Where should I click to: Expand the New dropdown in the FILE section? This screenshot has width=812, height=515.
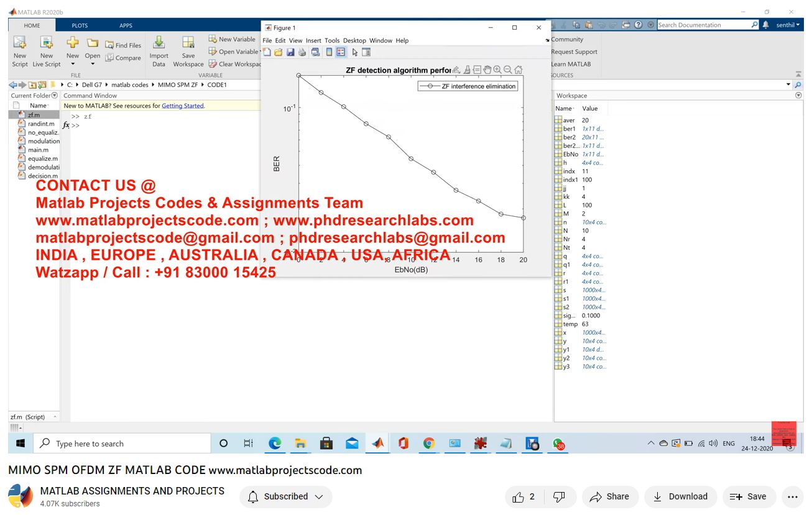(73, 64)
